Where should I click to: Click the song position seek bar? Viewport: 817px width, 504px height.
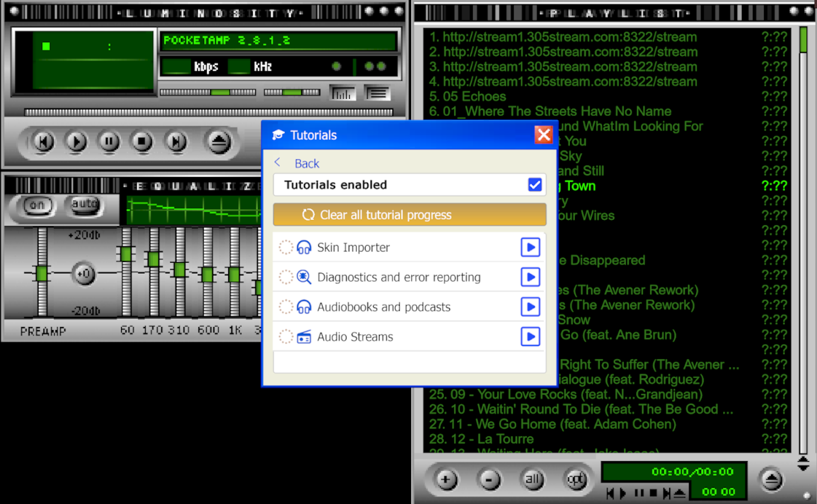(209, 112)
